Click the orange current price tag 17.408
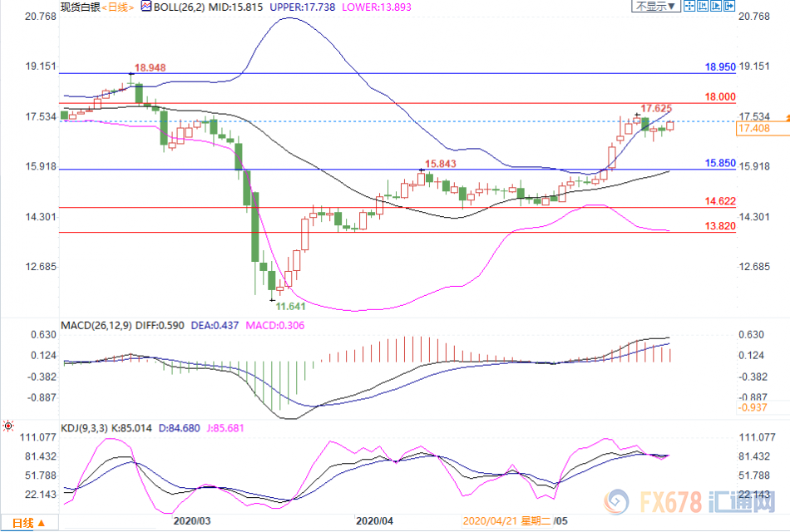 click(753, 129)
